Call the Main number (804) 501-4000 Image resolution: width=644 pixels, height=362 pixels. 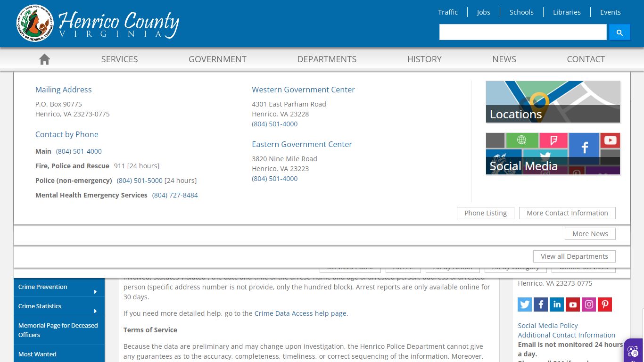click(79, 151)
